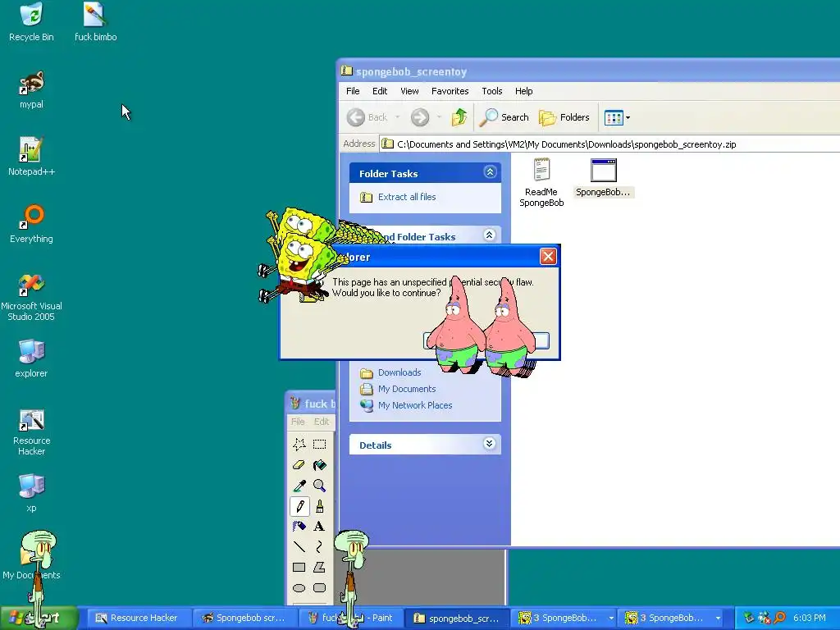Pick the Pick Color eyedropper tool in Paint
The width and height of the screenshot is (840, 630).
tap(299, 486)
